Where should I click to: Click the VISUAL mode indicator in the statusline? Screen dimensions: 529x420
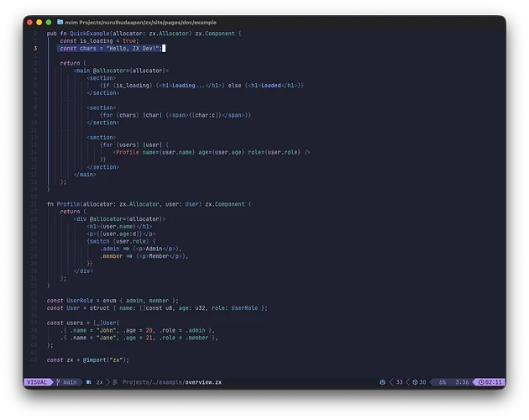pyautogui.click(x=37, y=381)
